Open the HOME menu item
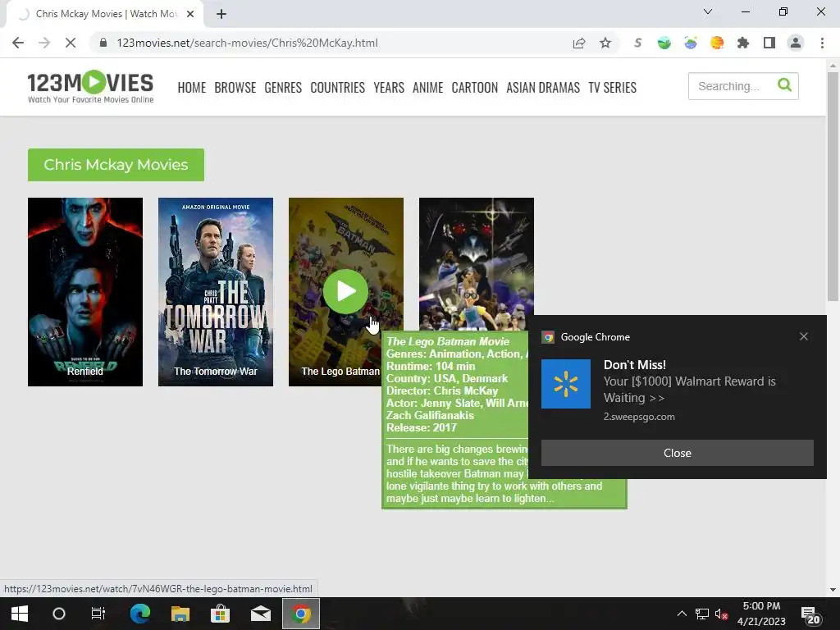The image size is (840, 630). pyautogui.click(x=192, y=87)
